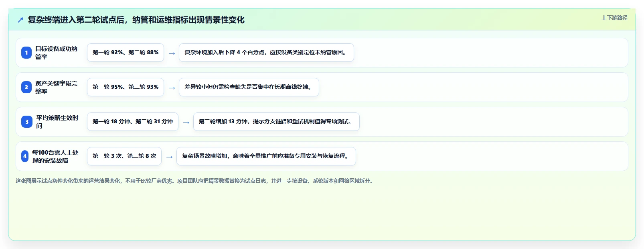Click the arrow after 第一轮 18 分钟、第二轮 31 分钟
Screen dimensions: 644x249
coord(186,122)
